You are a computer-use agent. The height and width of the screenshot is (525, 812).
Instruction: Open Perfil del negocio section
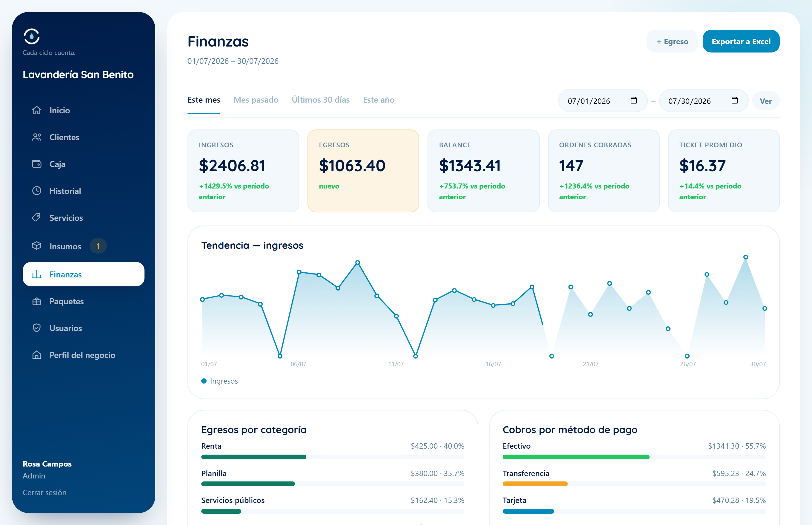point(84,355)
